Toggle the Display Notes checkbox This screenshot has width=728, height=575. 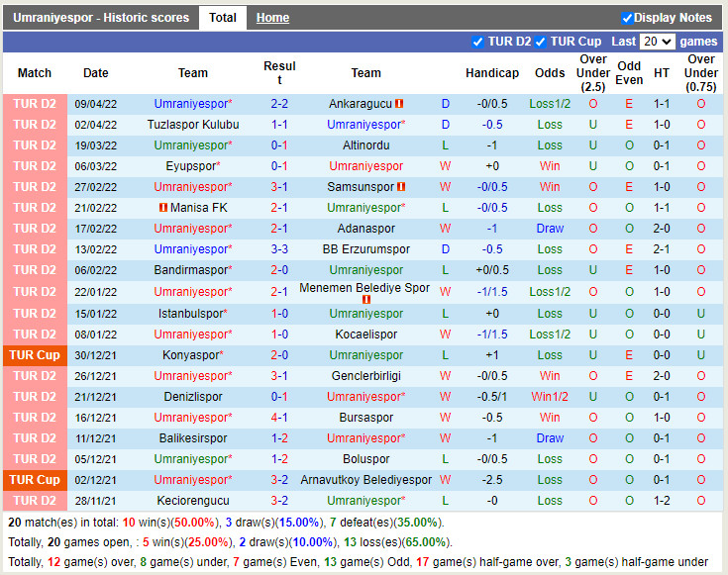pos(627,18)
